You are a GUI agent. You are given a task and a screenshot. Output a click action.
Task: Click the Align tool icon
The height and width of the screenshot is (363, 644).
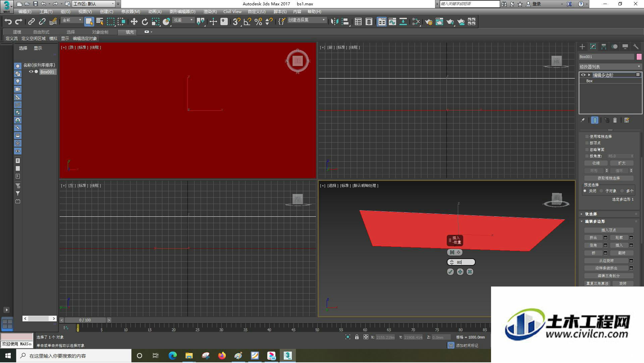(345, 22)
